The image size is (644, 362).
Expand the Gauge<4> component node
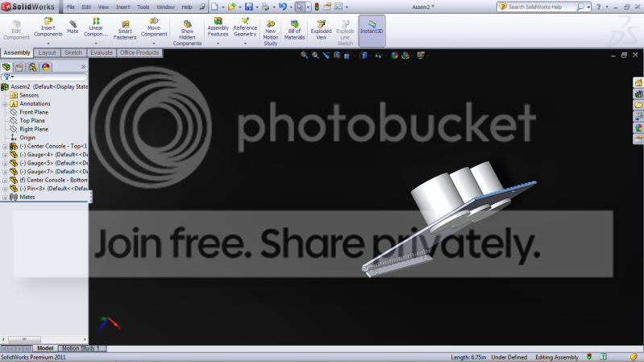click(5, 155)
